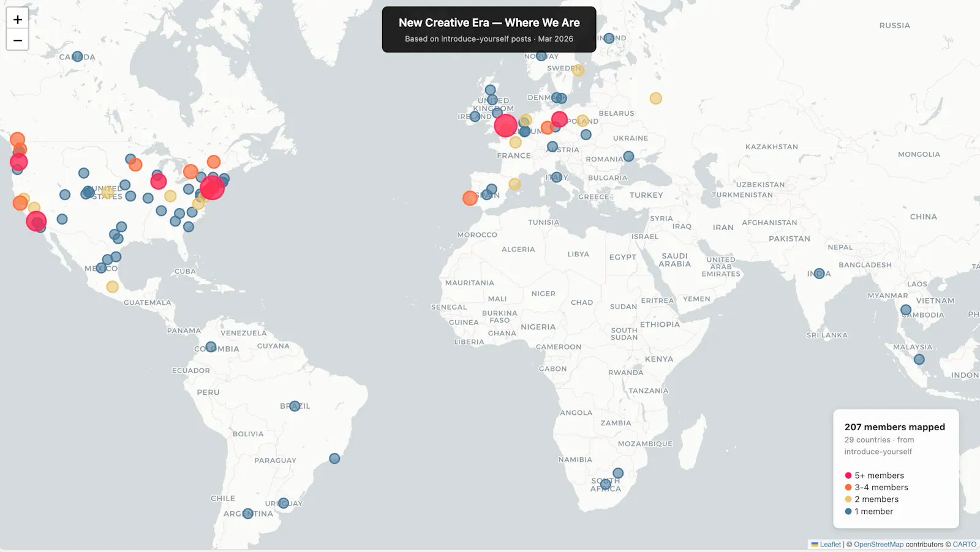This screenshot has height=552, width=980.
Task: Select the yellow marker in southern Mexico
Action: coord(112,286)
